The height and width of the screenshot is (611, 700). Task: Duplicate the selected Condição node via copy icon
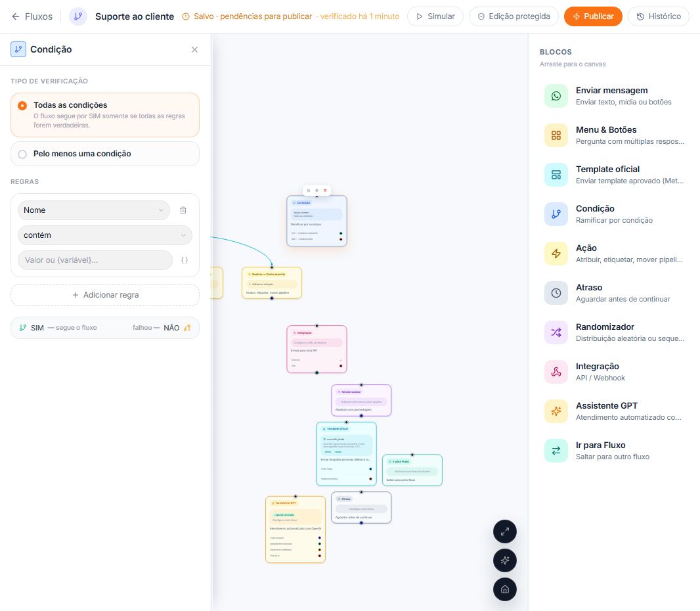[x=309, y=191]
